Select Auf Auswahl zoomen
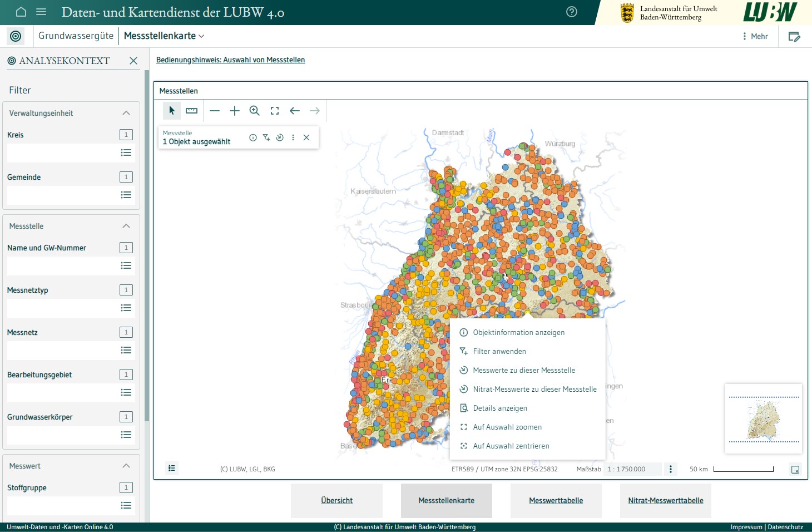Screen dimensions: 812x532 [x=527, y=427]
